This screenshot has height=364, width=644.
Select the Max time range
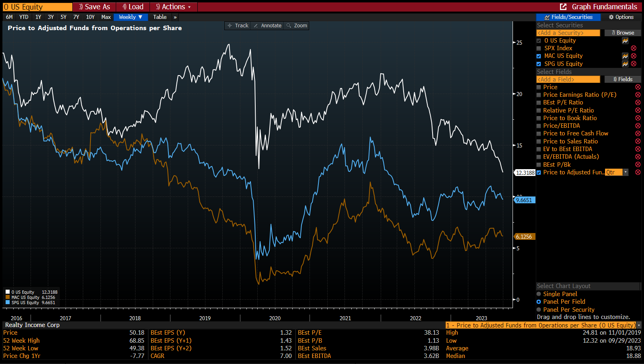click(x=106, y=17)
